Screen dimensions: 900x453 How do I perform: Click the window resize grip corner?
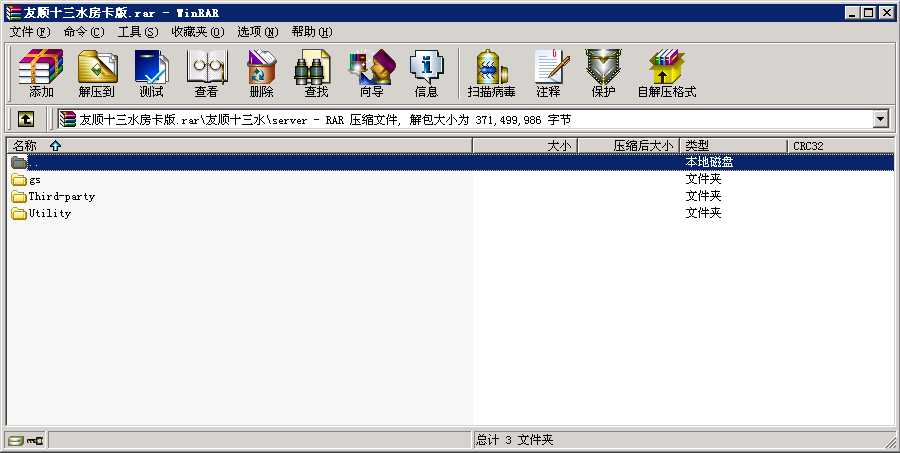(889, 441)
